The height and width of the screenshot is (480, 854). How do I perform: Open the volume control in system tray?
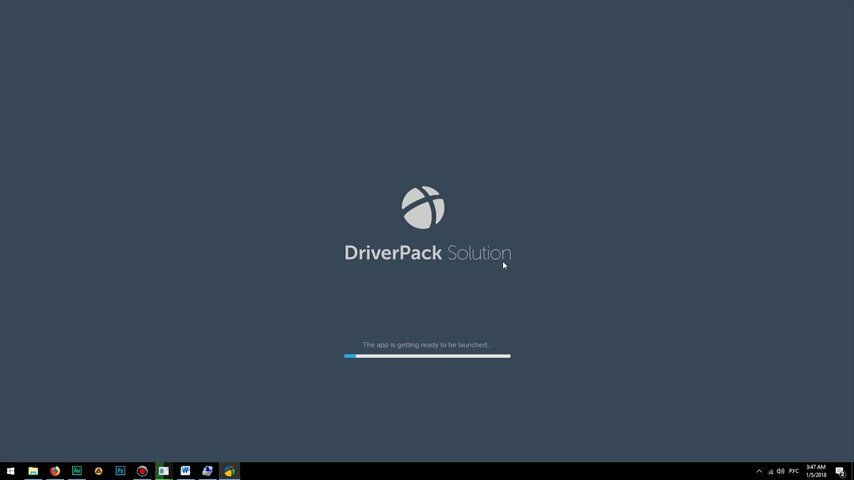tap(780, 471)
